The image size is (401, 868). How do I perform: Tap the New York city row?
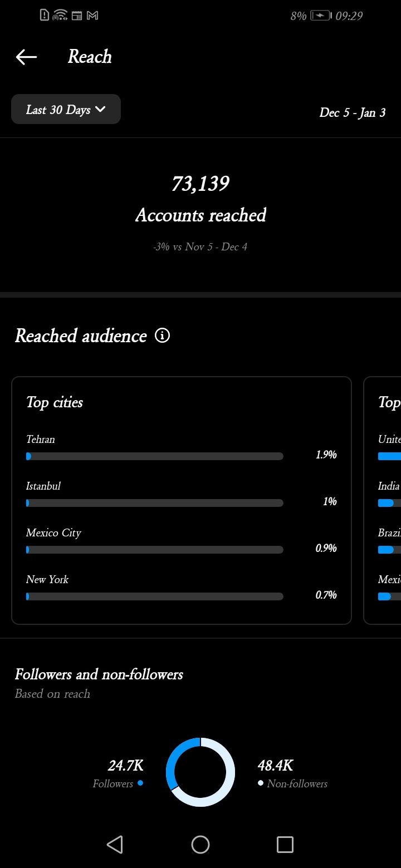(182, 587)
